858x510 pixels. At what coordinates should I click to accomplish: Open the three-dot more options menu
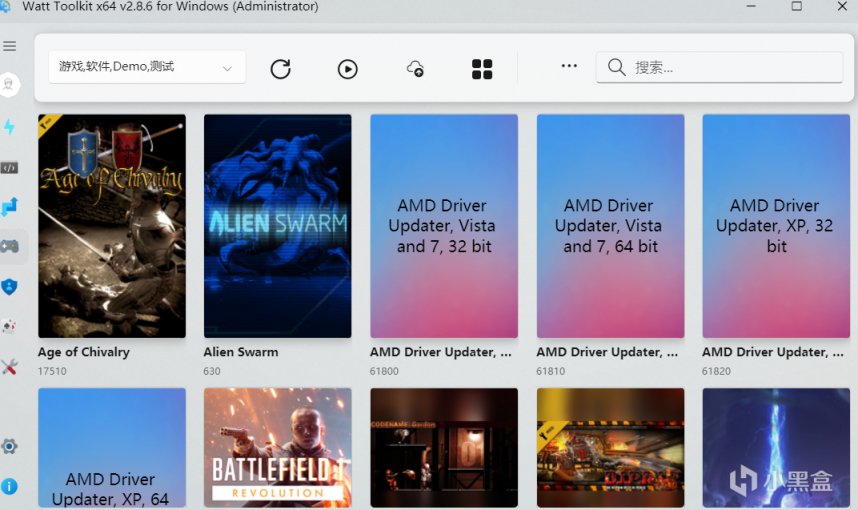tap(569, 66)
